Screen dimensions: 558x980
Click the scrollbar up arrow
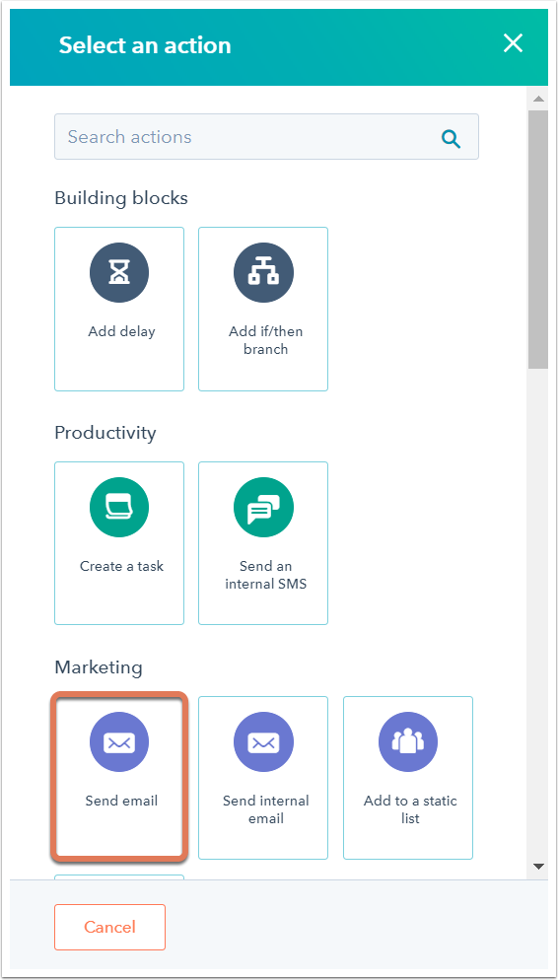(538, 99)
